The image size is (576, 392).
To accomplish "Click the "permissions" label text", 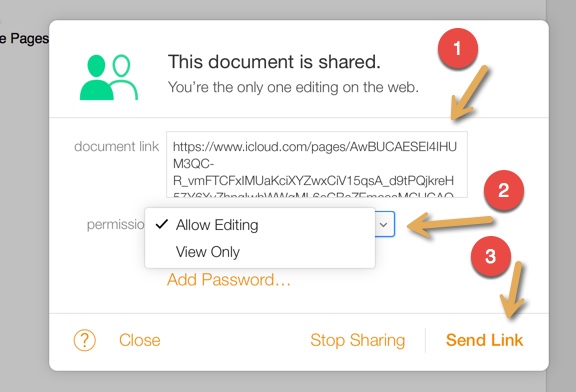I will pyautogui.click(x=116, y=224).
